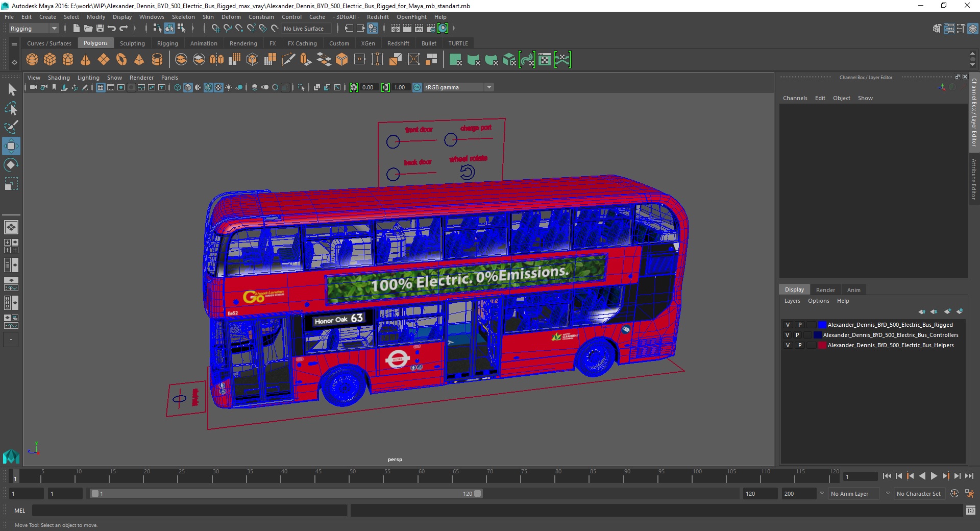Click the Extrude shelf icon

(x=306, y=60)
